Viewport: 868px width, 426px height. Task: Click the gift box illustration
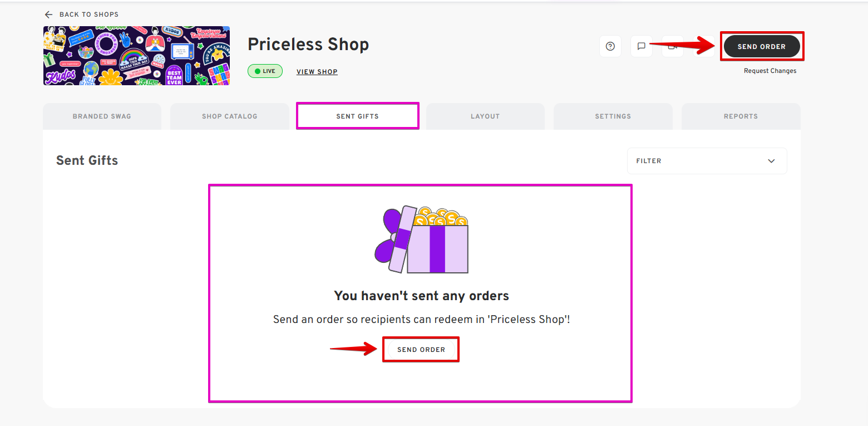(421, 240)
